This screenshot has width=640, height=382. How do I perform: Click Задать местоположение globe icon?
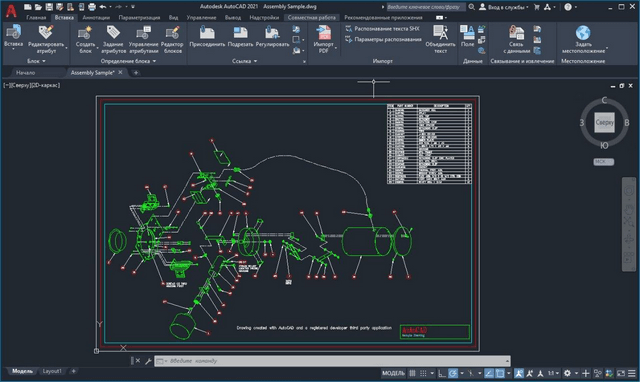(583, 32)
